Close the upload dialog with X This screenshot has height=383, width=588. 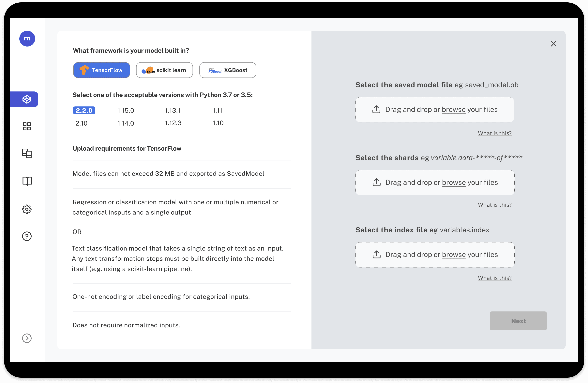coord(553,44)
